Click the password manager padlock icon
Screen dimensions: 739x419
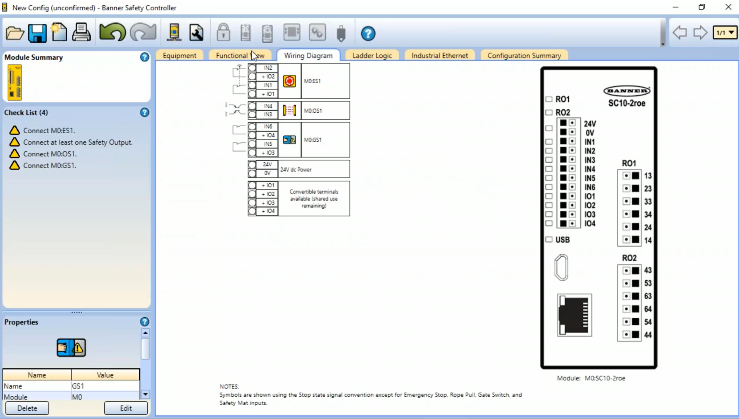click(223, 33)
